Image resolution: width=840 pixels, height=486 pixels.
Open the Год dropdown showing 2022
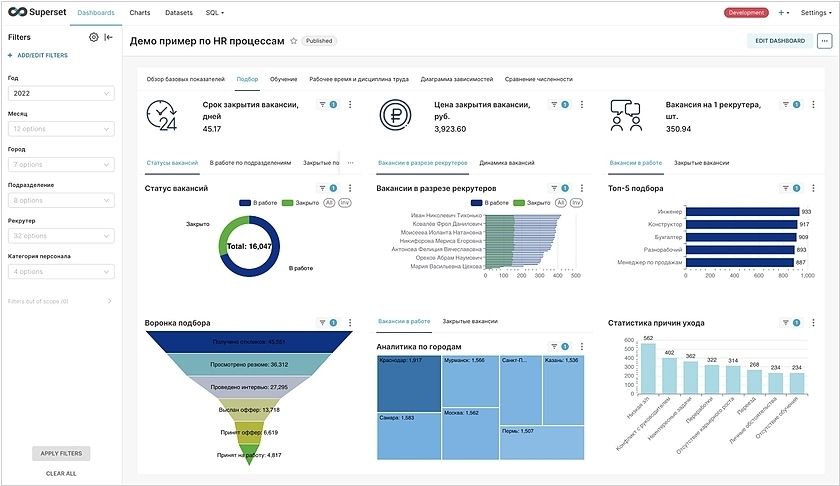pos(61,93)
